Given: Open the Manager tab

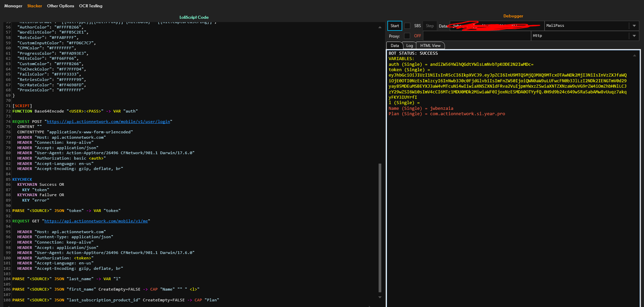Looking at the screenshot, I should (x=14, y=6).
